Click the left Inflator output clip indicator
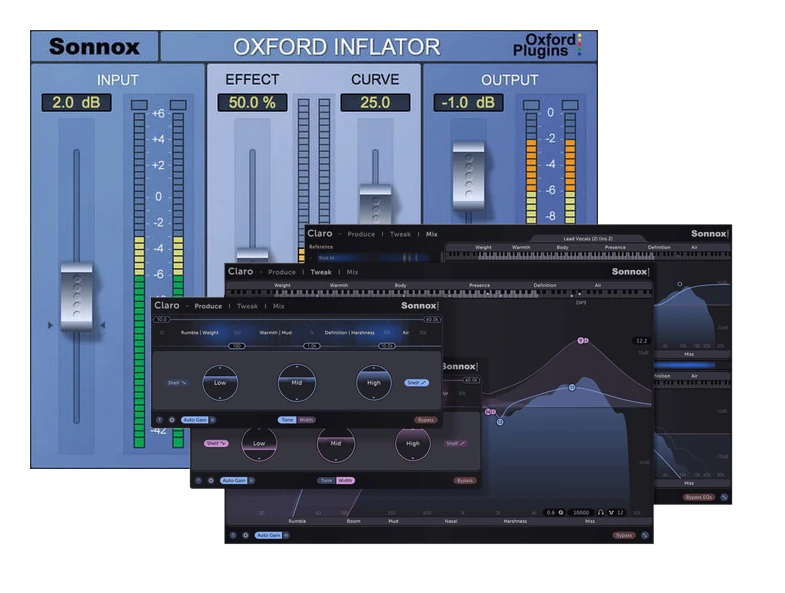Screen dimensions: 785x593 [531, 105]
